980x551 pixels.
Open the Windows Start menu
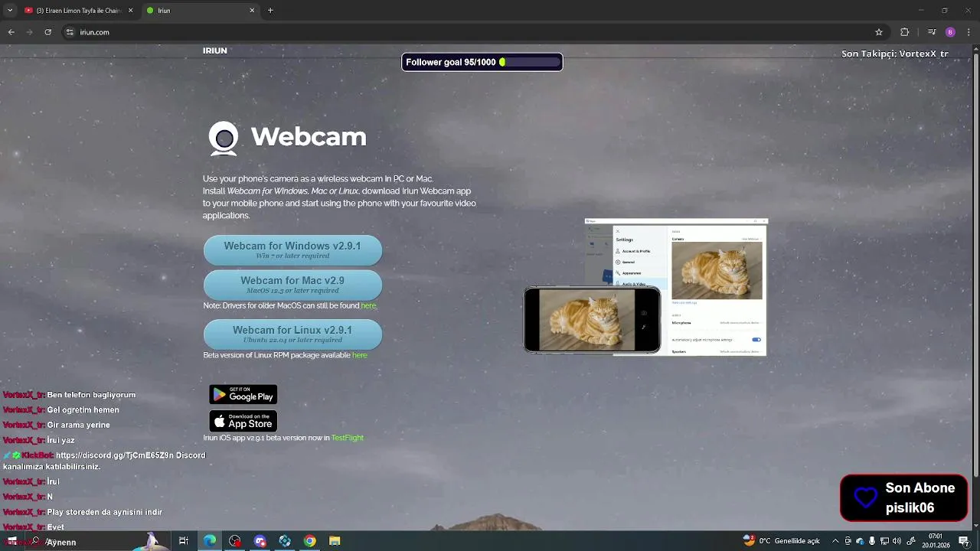click(x=11, y=541)
